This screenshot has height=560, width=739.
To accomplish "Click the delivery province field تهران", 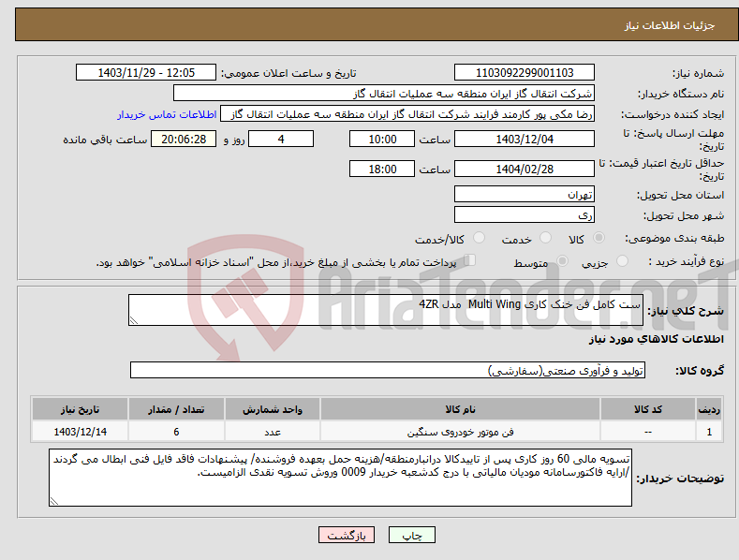I will [x=525, y=194].
